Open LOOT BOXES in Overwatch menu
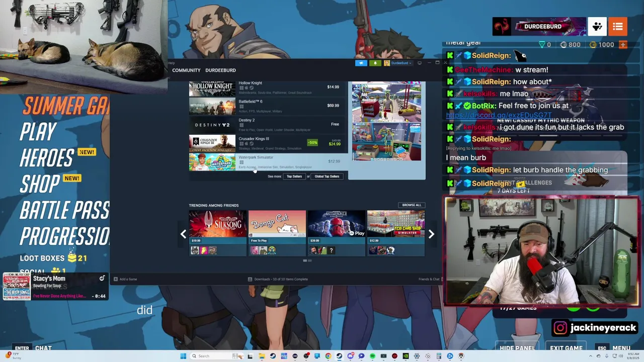 tap(53, 258)
